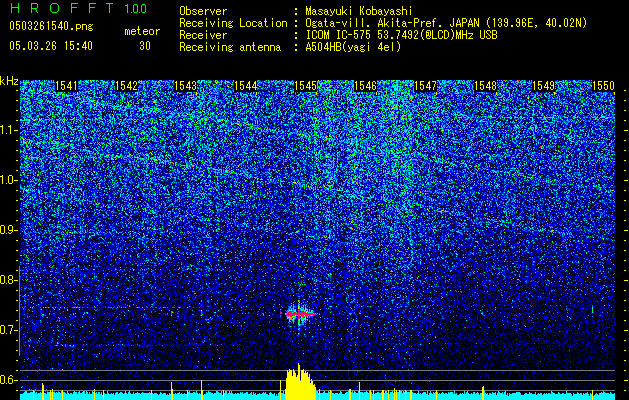The image size is (629, 400).
Task: Click the 1.0 kHz axis label
Action: click(9, 180)
